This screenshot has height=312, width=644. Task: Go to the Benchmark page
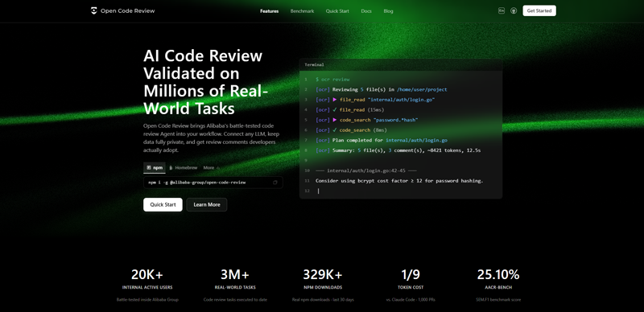click(x=303, y=11)
